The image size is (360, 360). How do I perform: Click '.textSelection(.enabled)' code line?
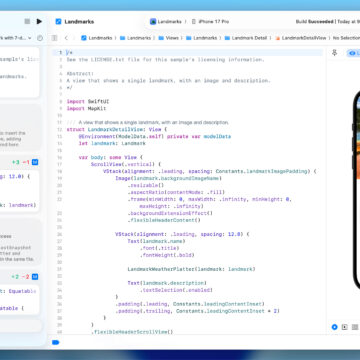pos(176,290)
